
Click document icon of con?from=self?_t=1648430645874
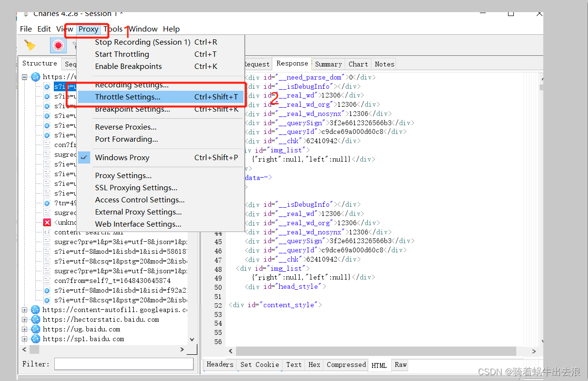click(x=47, y=281)
